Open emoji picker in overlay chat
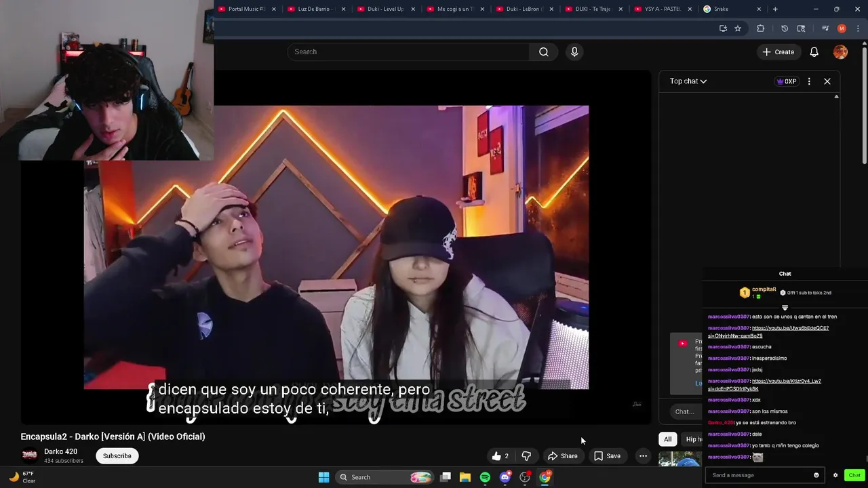 pyautogui.click(x=816, y=475)
